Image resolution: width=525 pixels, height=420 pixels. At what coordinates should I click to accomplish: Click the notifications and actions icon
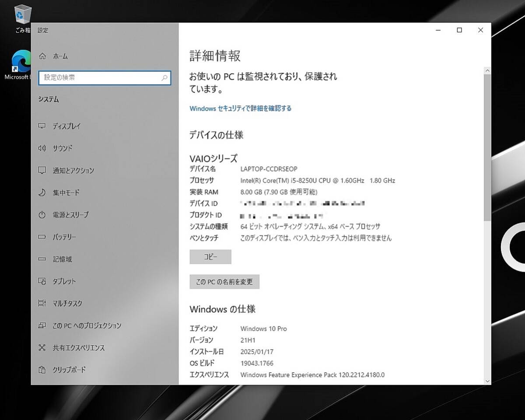click(42, 170)
